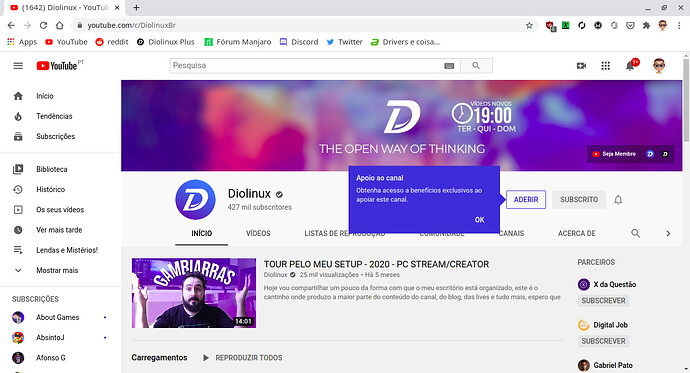Open the TOUR PELO MEU SETUP video title

point(376,264)
